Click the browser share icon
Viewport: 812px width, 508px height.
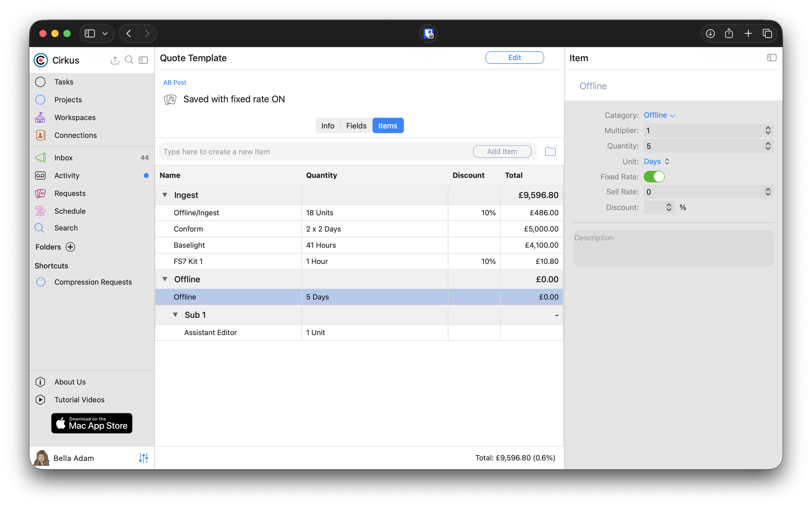click(x=729, y=33)
